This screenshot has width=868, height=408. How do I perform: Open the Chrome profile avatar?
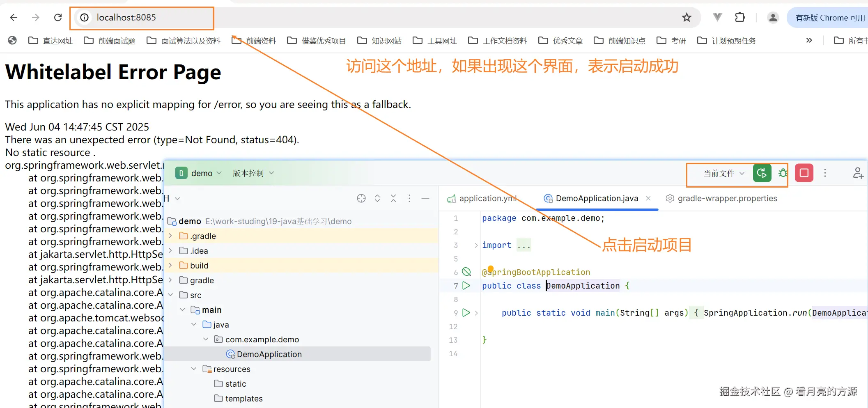click(x=773, y=17)
